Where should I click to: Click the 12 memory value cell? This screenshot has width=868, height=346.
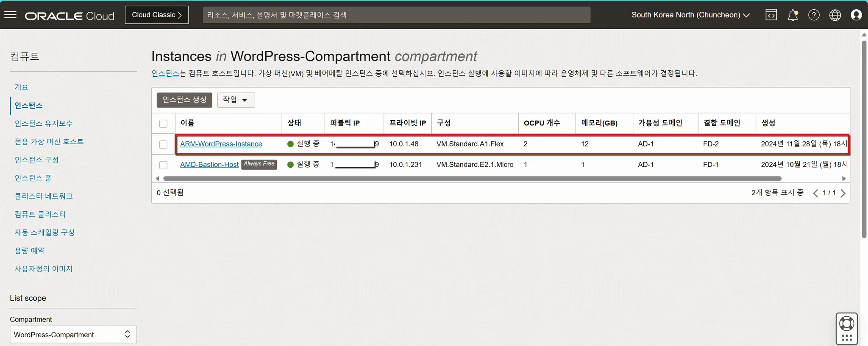point(585,144)
